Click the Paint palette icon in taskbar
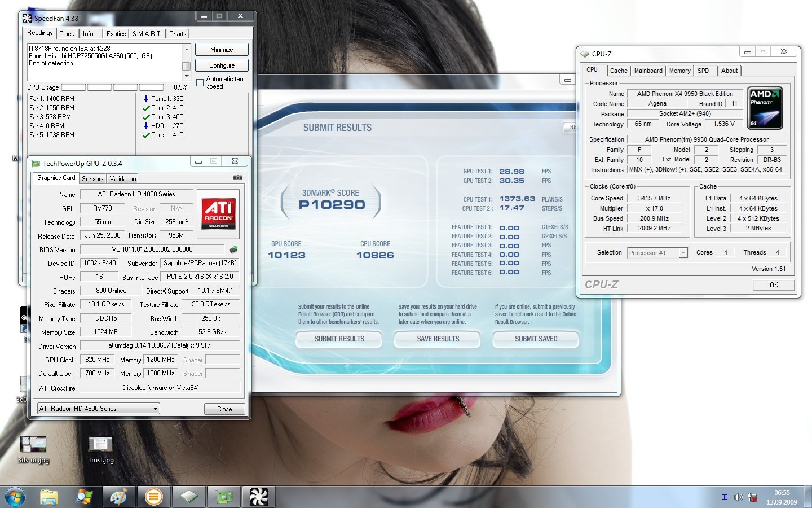This screenshot has height=508, width=812. coord(118,497)
